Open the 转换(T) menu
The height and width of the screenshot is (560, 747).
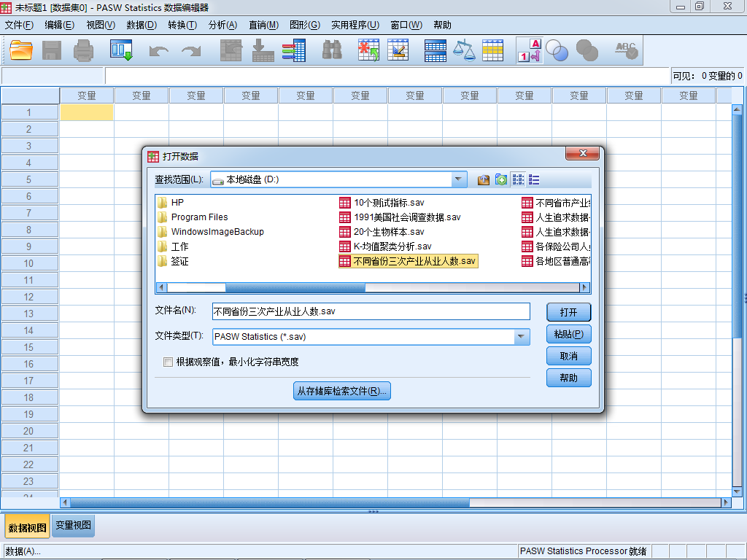pos(182,26)
